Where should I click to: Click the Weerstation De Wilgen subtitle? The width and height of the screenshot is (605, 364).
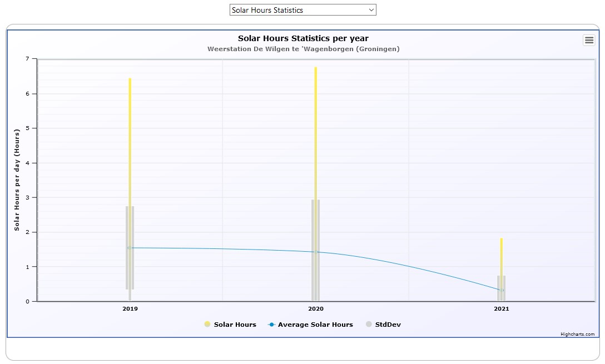(x=303, y=49)
